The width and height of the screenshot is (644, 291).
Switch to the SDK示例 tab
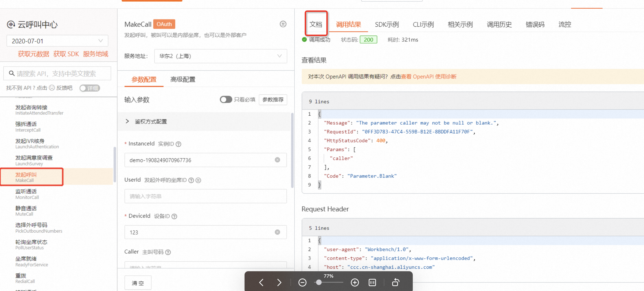[387, 25]
